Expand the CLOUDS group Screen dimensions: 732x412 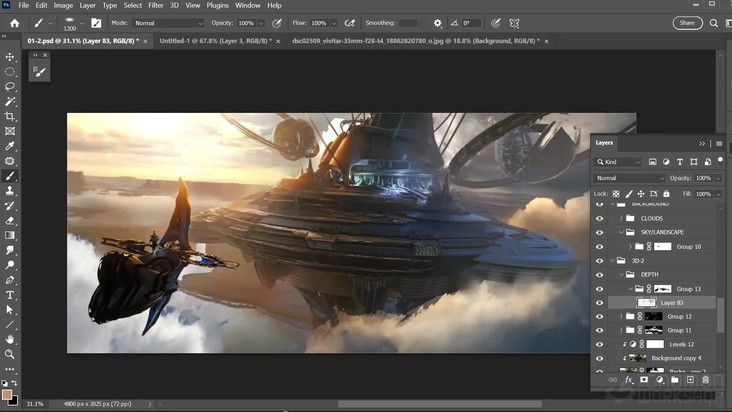[x=621, y=218]
